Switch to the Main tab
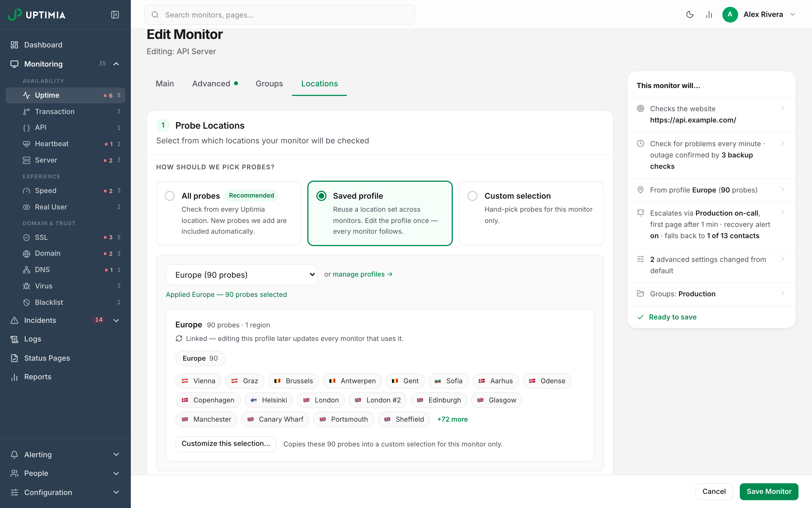 (x=165, y=84)
